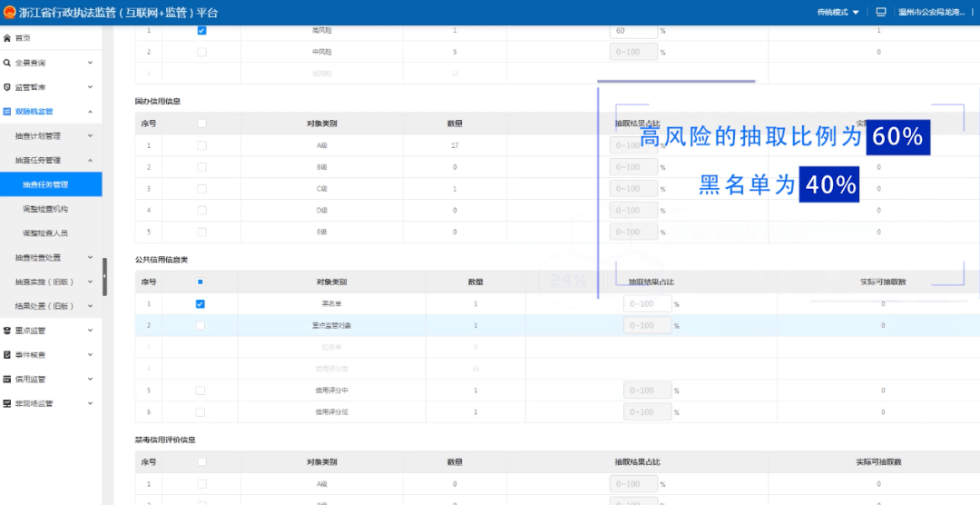Click the 双随机监管 sidebar icon
980x505 pixels.
[x=7, y=112]
